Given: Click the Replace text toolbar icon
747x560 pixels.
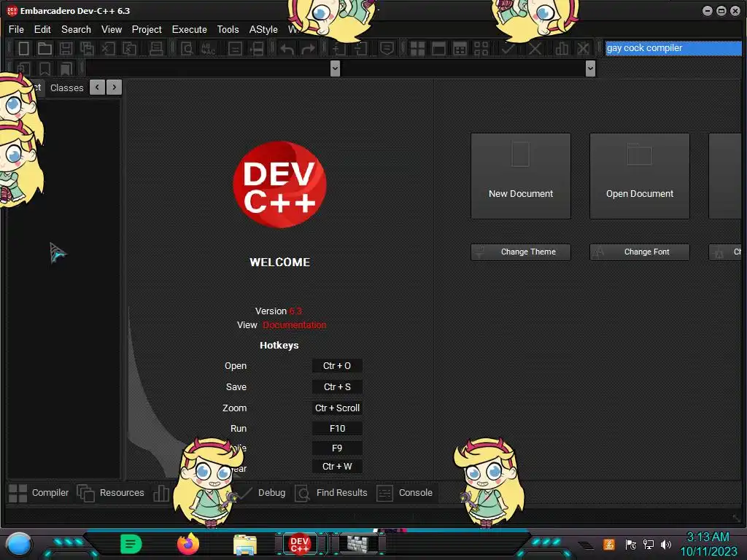Looking at the screenshot, I should point(208,48).
